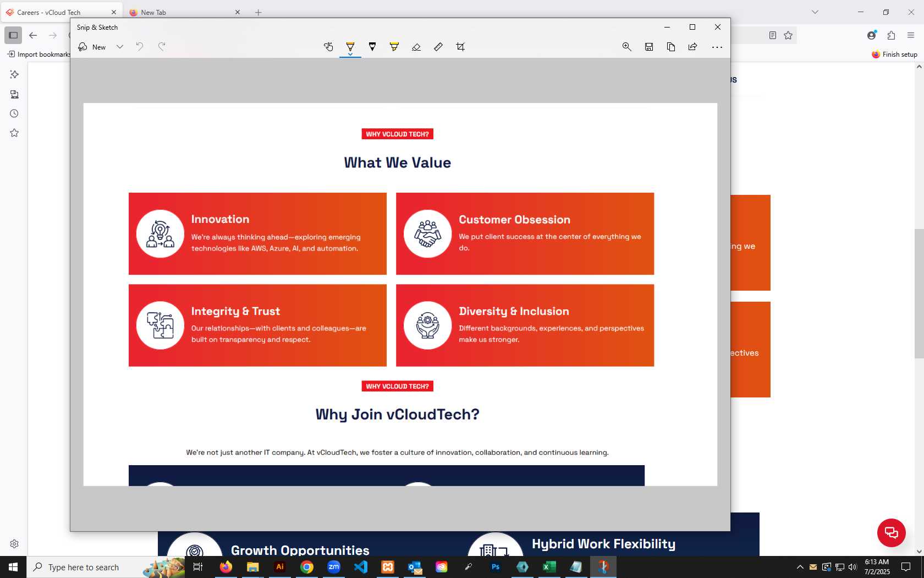Viewport: 924px width, 578px height.
Task: Open AI chatbot sparkle icon in Firefox sidebar
Action: pos(14,74)
